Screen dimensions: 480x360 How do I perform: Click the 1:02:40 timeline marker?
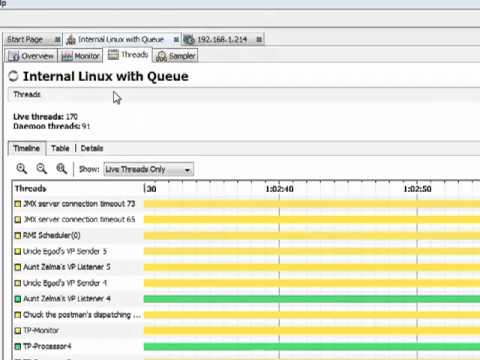(x=279, y=189)
